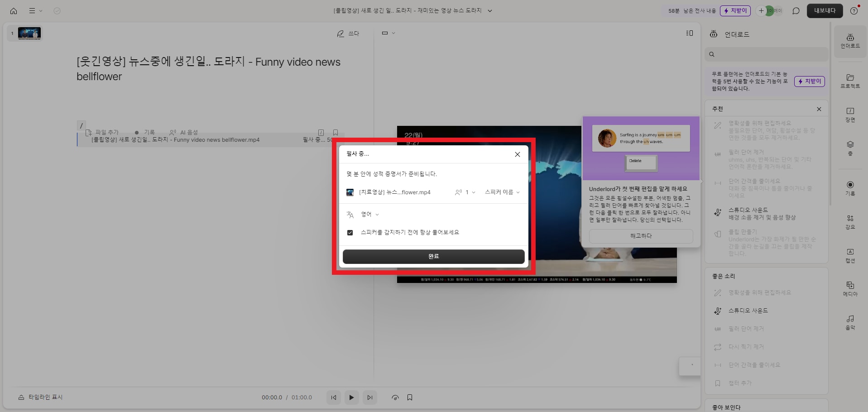
Task: Open the layout aspect ratio dropdown
Action: (388, 33)
